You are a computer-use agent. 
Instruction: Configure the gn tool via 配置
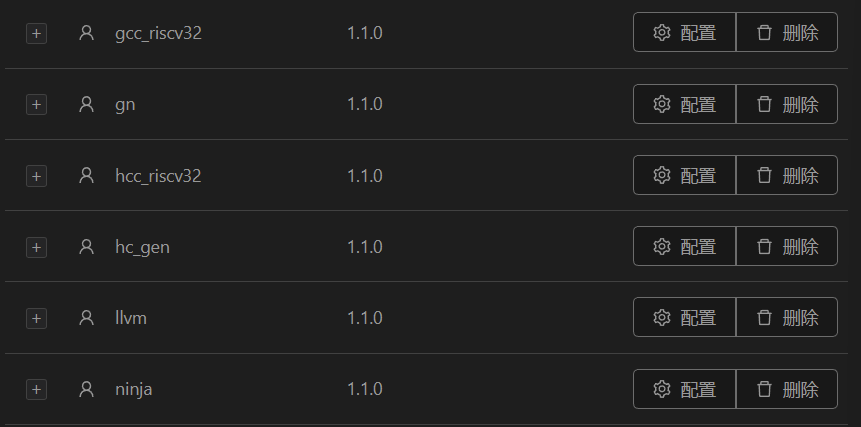(x=685, y=104)
